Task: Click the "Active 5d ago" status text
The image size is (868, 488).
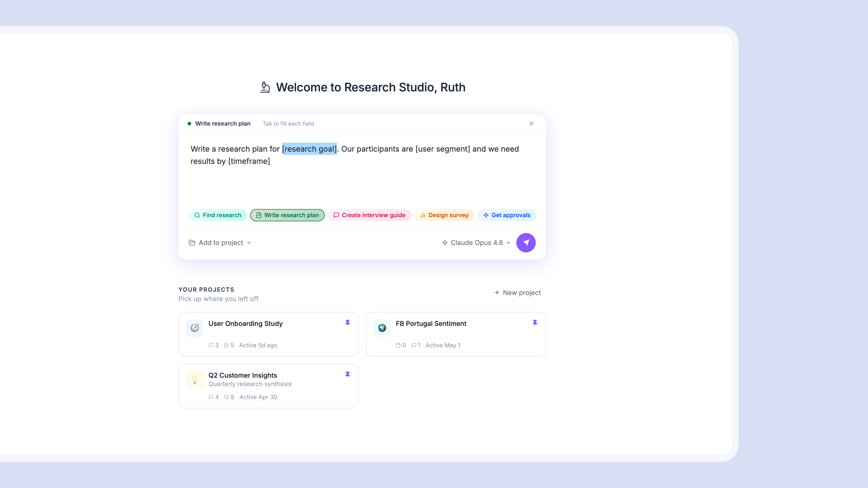Action: (x=258, y=345)
